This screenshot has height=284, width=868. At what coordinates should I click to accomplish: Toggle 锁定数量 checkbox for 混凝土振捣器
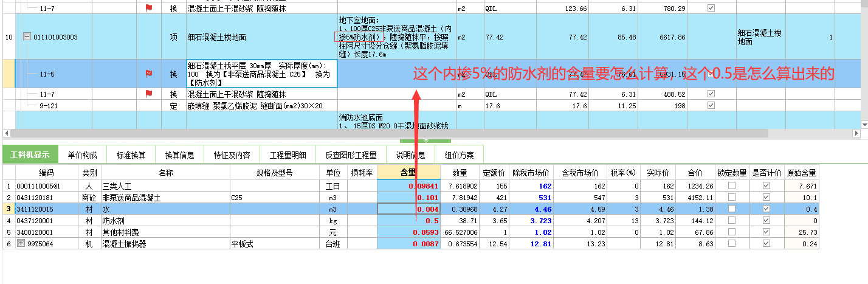pyautogui.click(x=732, y=243)
